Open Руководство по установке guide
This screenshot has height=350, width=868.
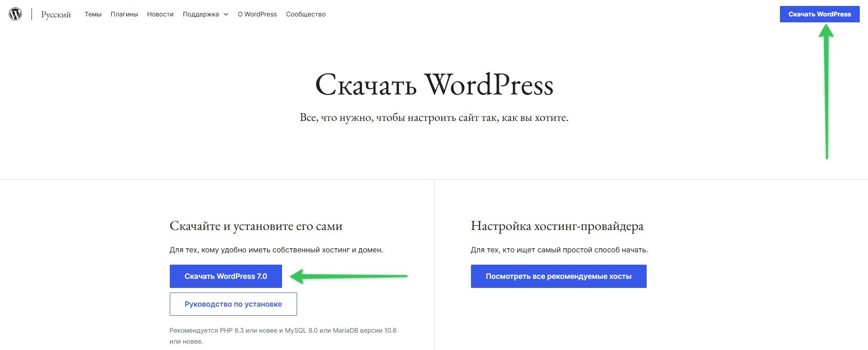(233, 304)
